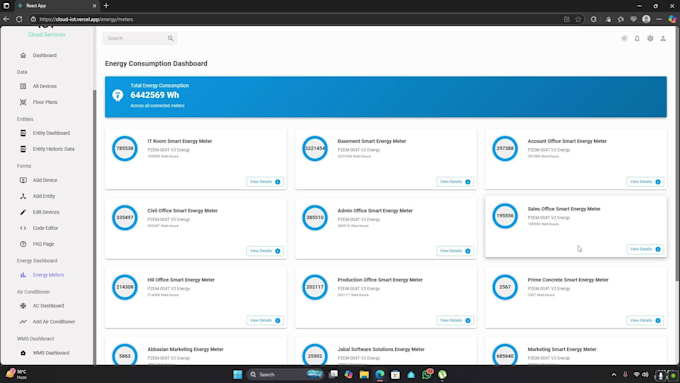Select Energy Meters in the sidebar

(x=48, y=275)
